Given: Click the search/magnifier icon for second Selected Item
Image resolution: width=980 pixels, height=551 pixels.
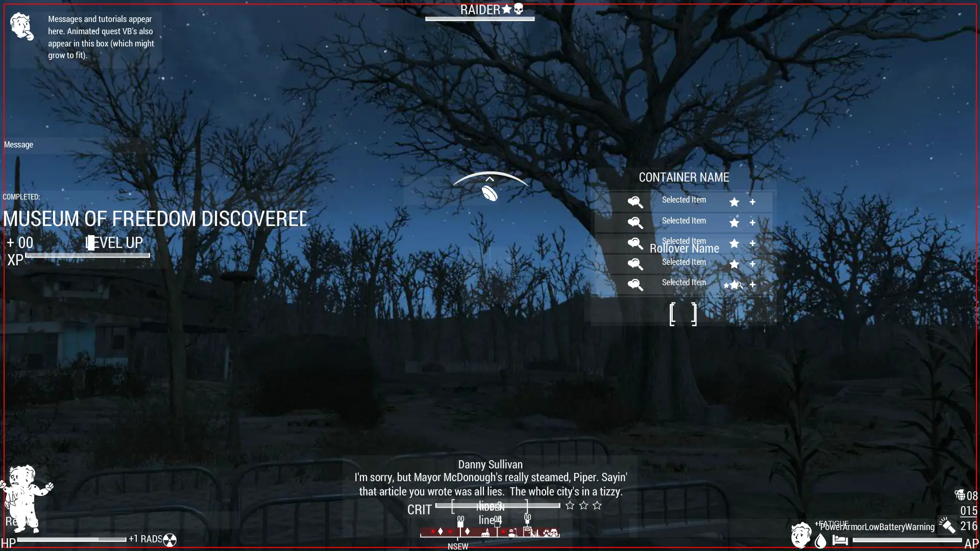Looking at the screenshot, I should pos(634,222).
